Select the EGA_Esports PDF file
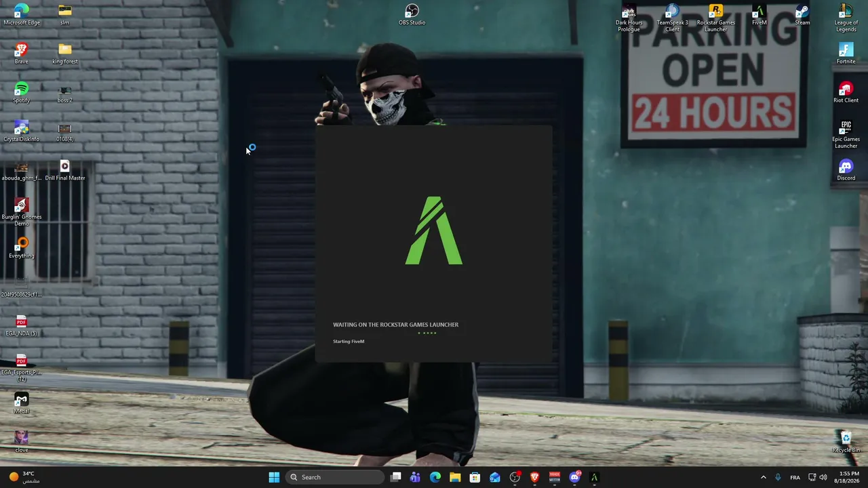Image resolution: width=868 pixels, height=488 pixels. tap(22, 367)
